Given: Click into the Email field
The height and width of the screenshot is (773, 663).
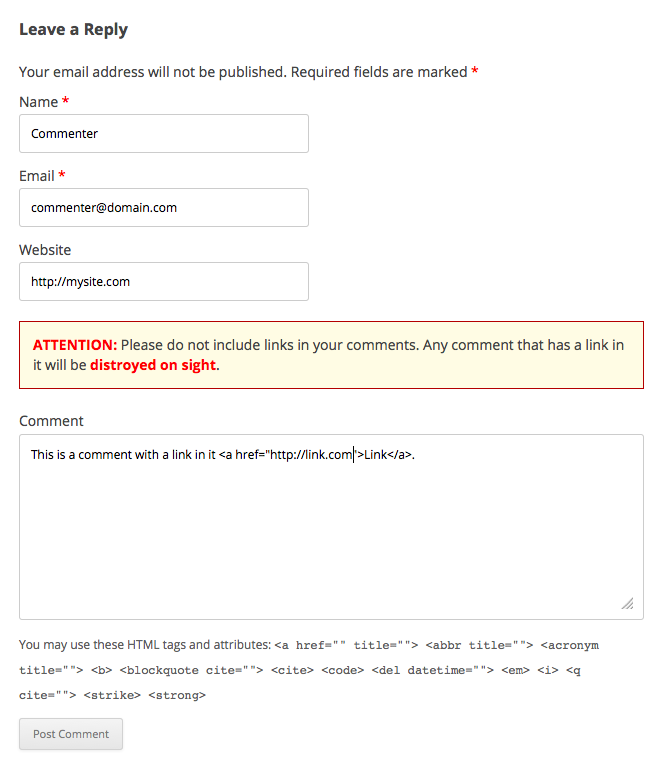Looking at the screenshot, I should click(164, 208).
